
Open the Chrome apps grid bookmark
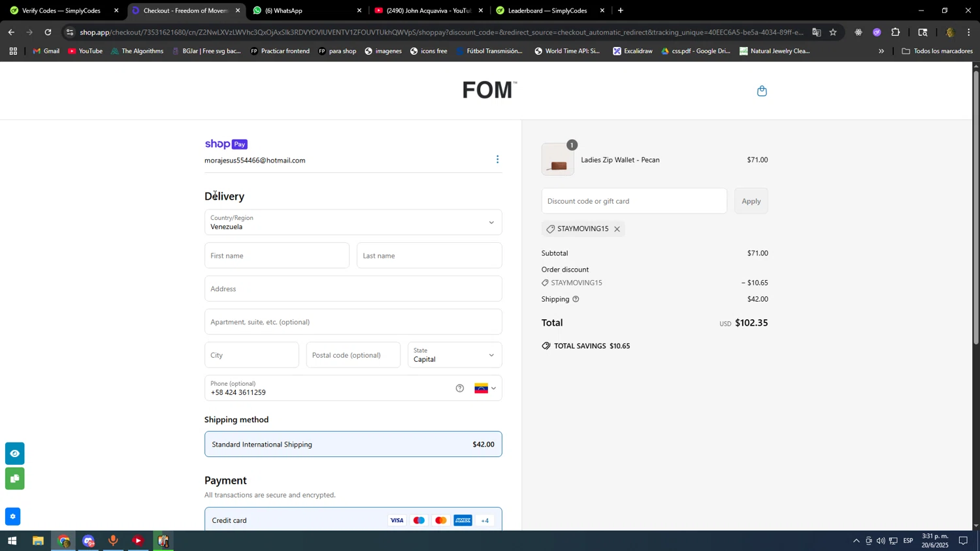point(13,51)
